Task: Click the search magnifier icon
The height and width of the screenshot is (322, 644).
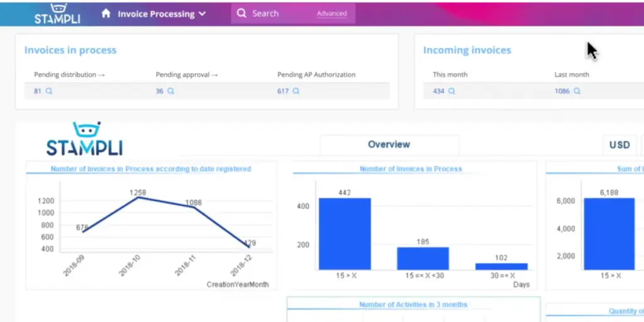Action: point(241,14)
